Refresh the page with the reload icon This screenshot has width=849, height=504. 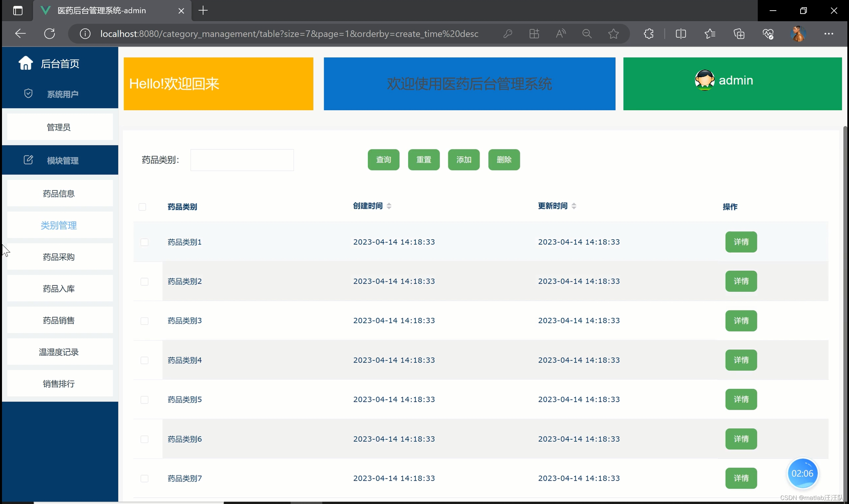pyautogui.click(x=49, y=34)
